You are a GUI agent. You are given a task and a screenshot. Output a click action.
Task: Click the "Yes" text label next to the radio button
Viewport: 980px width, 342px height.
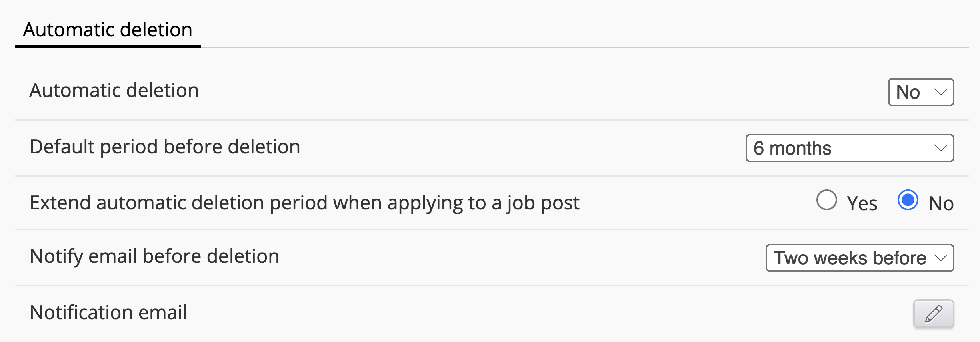862,203
